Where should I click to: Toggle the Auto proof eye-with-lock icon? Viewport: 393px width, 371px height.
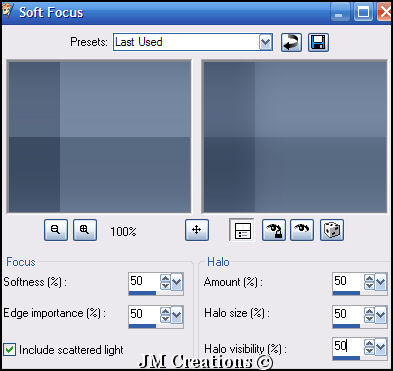pos(274,230)
